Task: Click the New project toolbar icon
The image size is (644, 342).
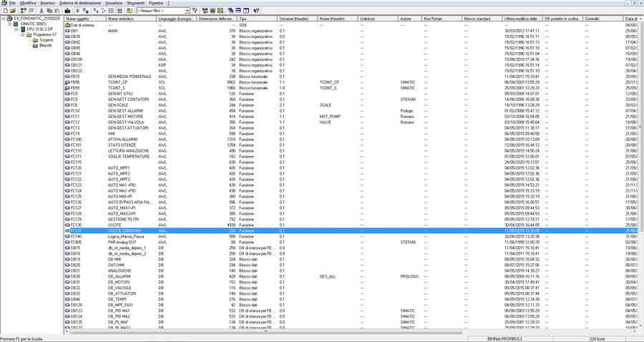Action: (5, 11)
